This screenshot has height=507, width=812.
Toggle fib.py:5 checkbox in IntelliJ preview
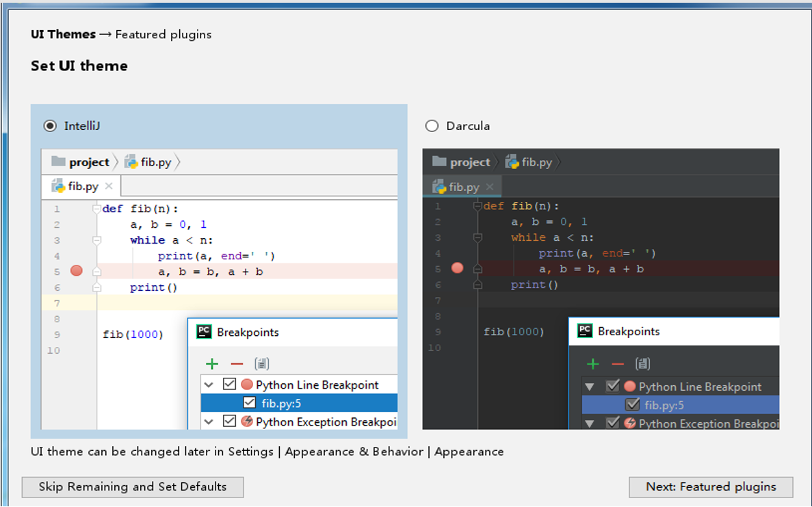pyautogui.click(x=249, y=402)
